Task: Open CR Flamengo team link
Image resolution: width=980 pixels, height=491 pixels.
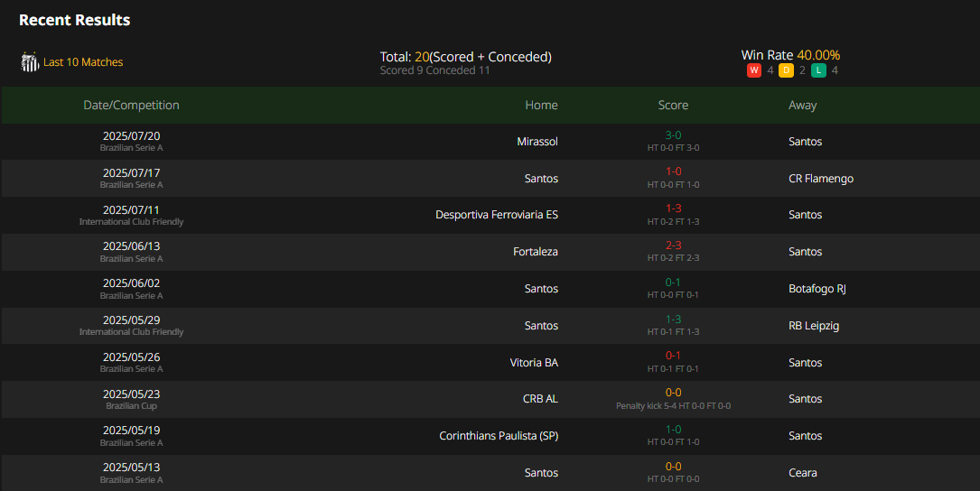Action: [821, 178]
